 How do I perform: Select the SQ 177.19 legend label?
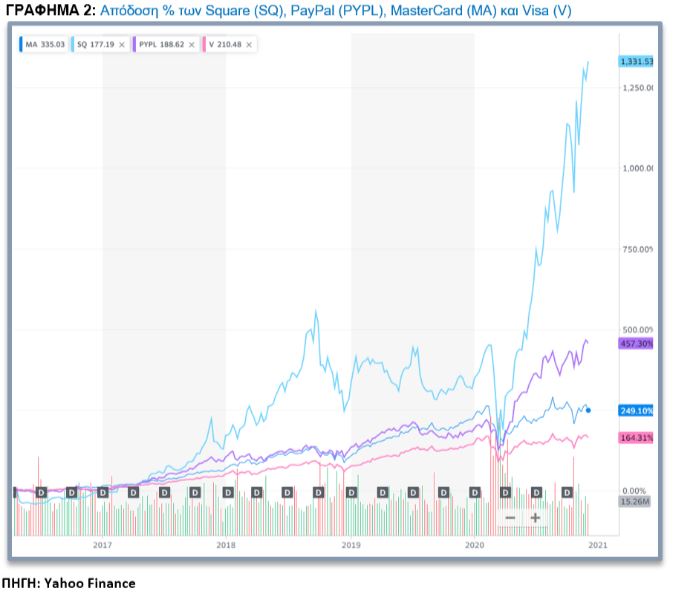tap(95, 44)
